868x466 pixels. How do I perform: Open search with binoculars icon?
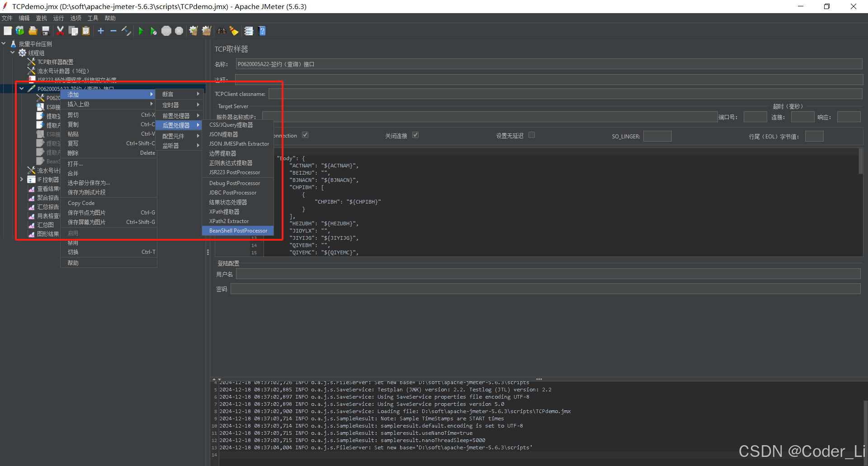click(x=222, y=31)
